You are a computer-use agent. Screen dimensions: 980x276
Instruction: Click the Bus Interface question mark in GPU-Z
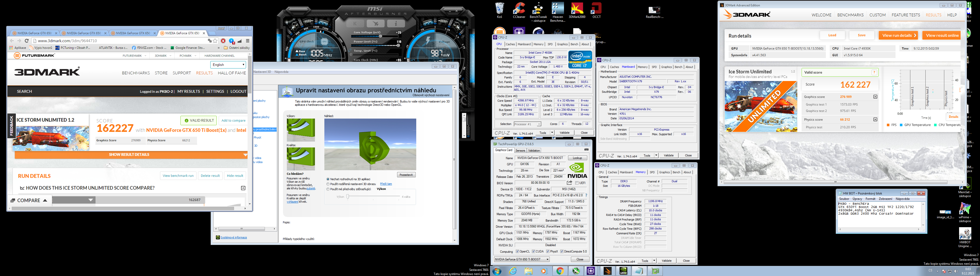[x=586, y=195]
